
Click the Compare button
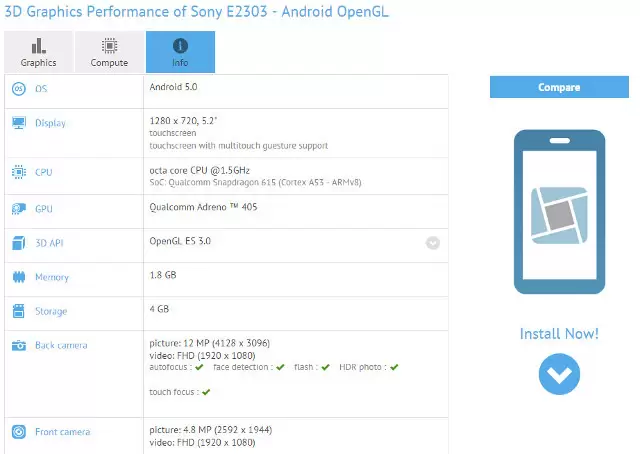pos(559,87)
